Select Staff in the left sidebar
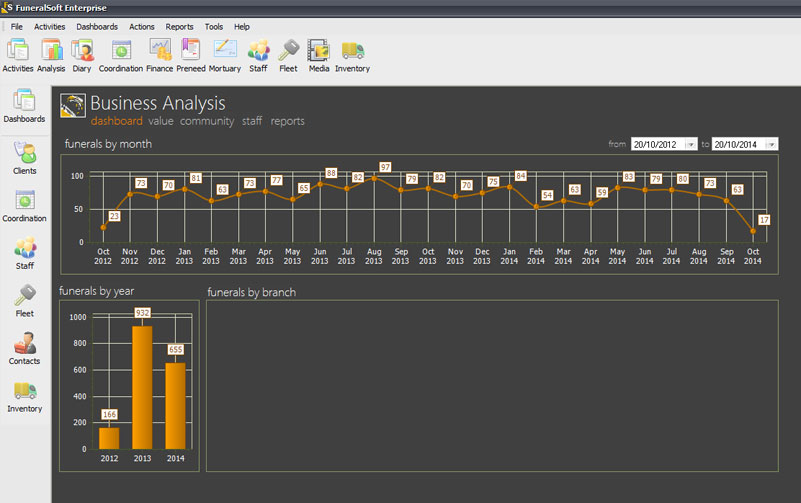The width and height of the screenshot is (801, 503). [25, 253]
